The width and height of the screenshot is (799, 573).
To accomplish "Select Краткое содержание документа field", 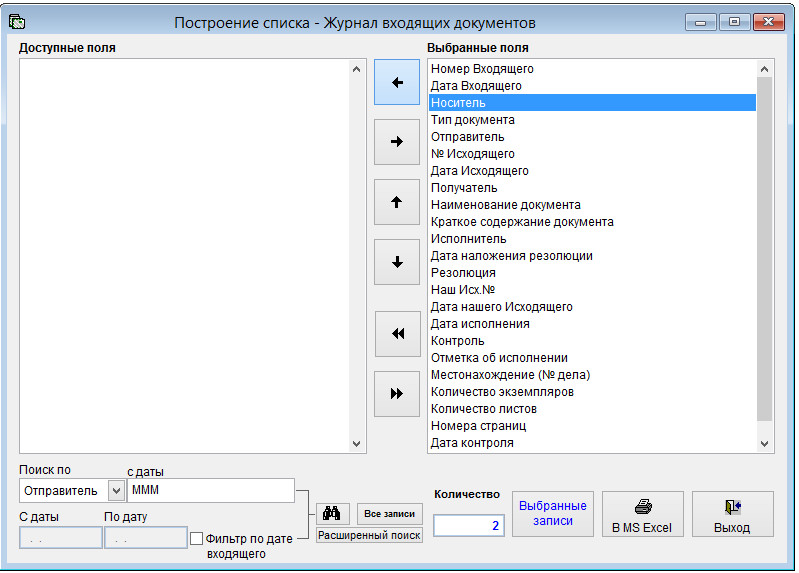I will coord(592,222).
